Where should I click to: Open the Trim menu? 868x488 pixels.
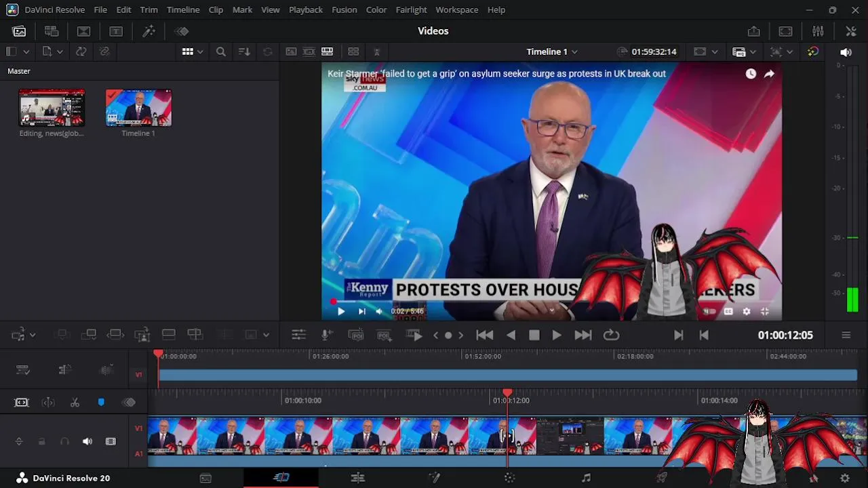point(149,9)
